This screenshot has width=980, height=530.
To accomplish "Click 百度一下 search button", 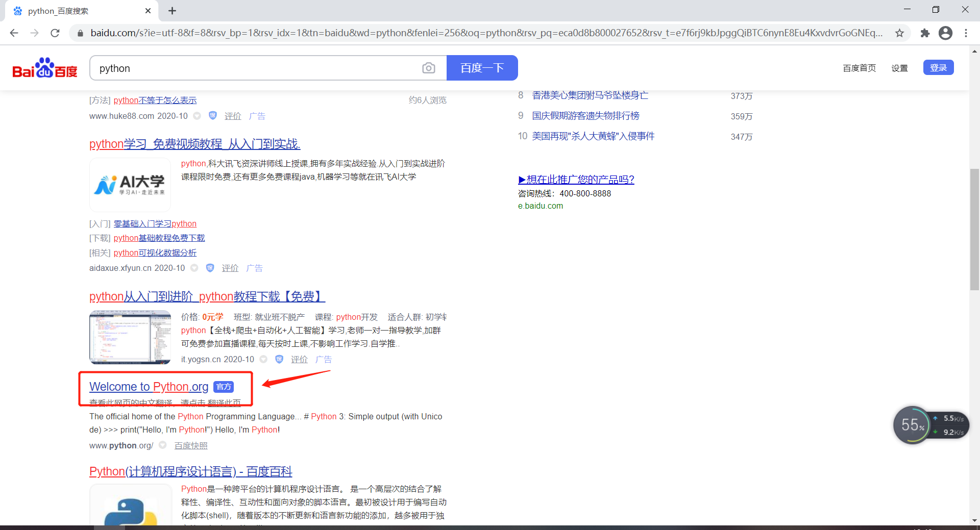I will coord(482,68).
